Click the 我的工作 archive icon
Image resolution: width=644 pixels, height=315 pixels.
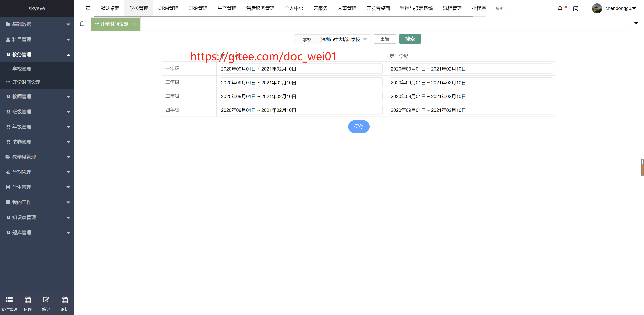pos(8,202)
